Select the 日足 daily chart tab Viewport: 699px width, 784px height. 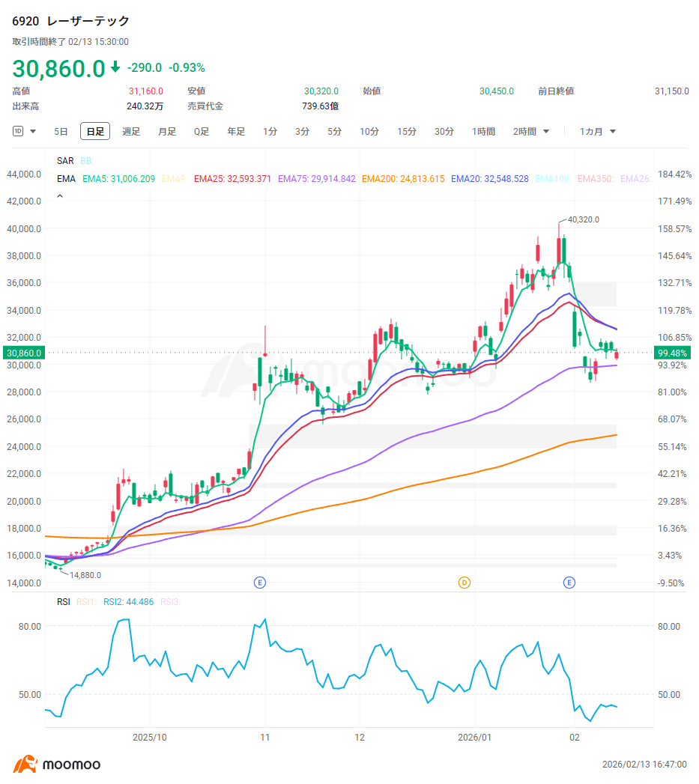[95, 132]
